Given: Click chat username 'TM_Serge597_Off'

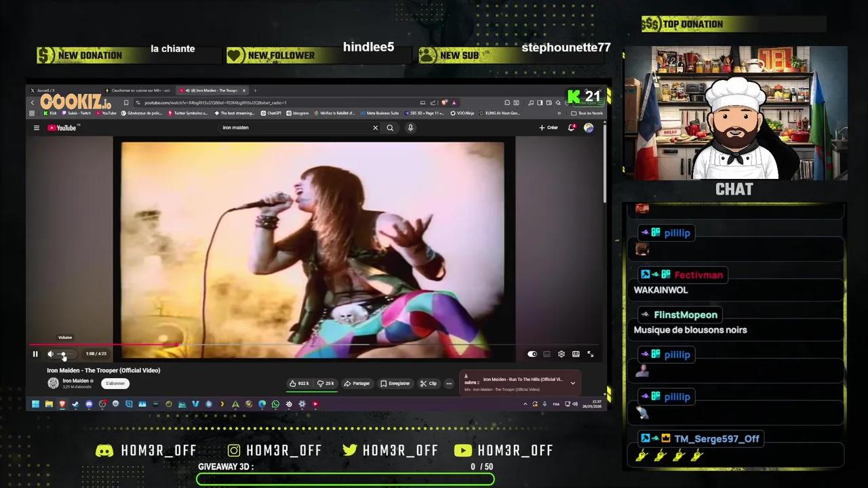Looking at the screenshot, I should point(717,439).
